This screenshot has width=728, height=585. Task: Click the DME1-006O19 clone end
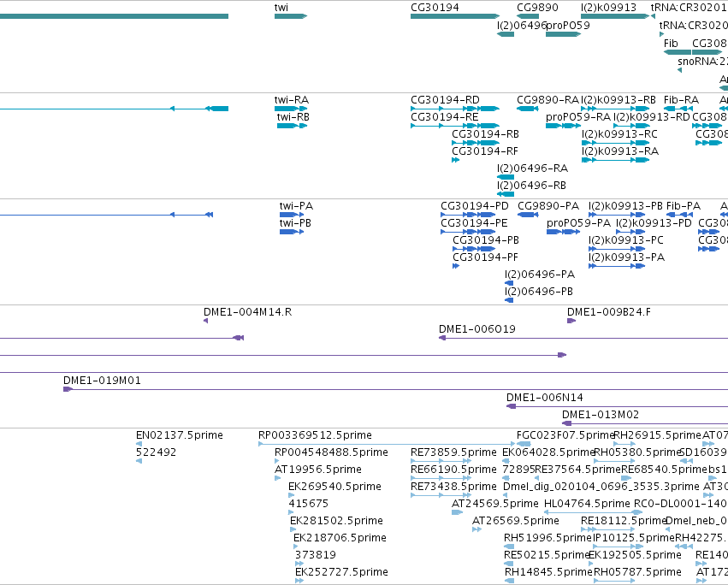[x=442, y=338]
